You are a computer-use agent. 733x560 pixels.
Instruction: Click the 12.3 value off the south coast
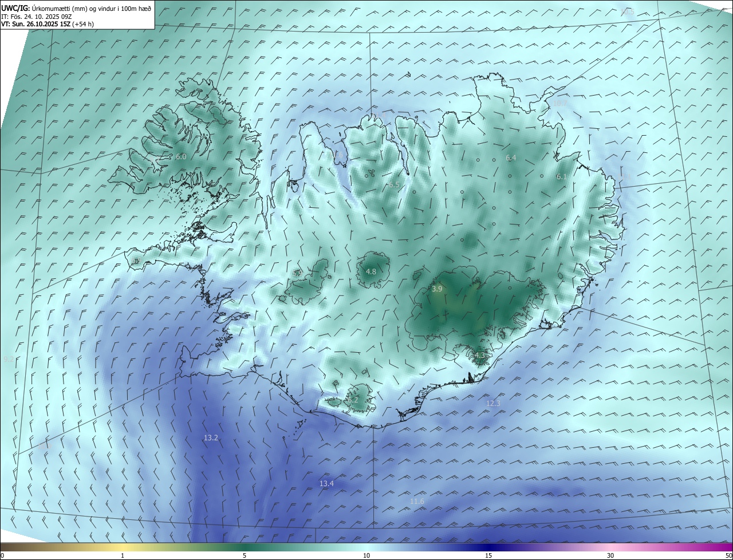point(493,403)
